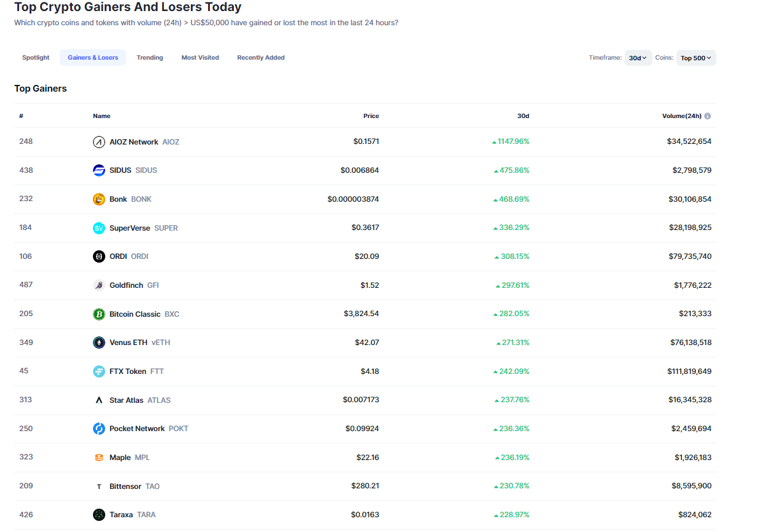
Task: Open the Coins Top 500 dropdown
Action: (x=696, y=58)
